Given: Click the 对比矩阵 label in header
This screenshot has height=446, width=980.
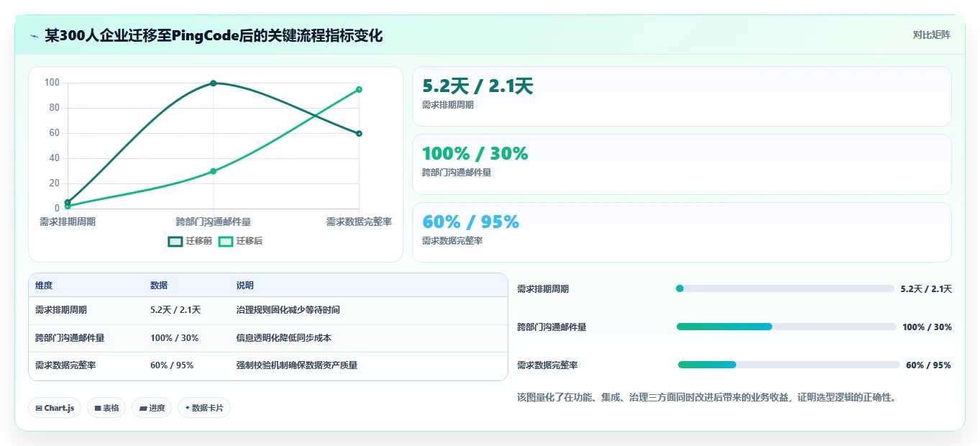Looking at the screenshot, I should [x=931, y=35].
